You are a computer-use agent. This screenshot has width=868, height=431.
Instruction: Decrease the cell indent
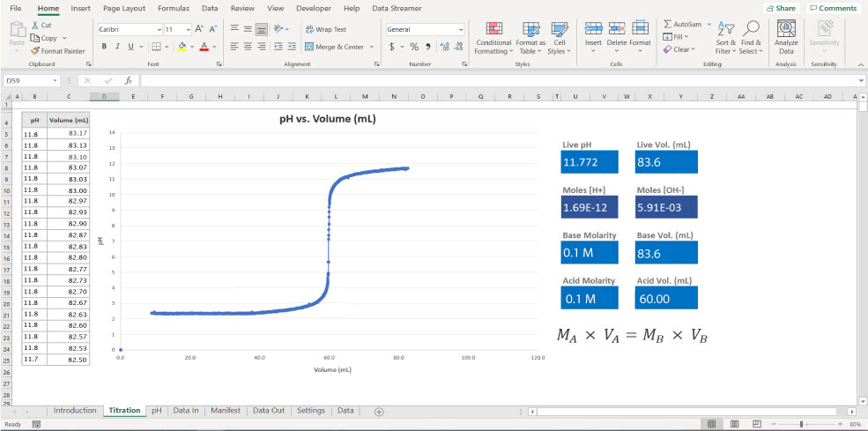click(278, 47)
